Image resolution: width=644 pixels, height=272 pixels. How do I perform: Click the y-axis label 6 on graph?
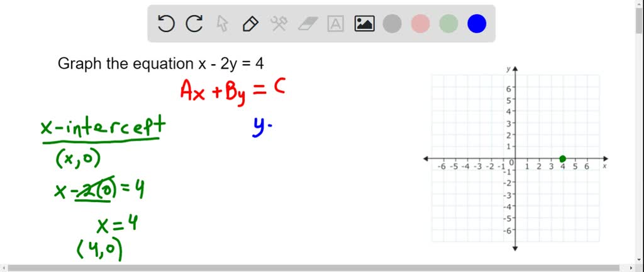508,88
